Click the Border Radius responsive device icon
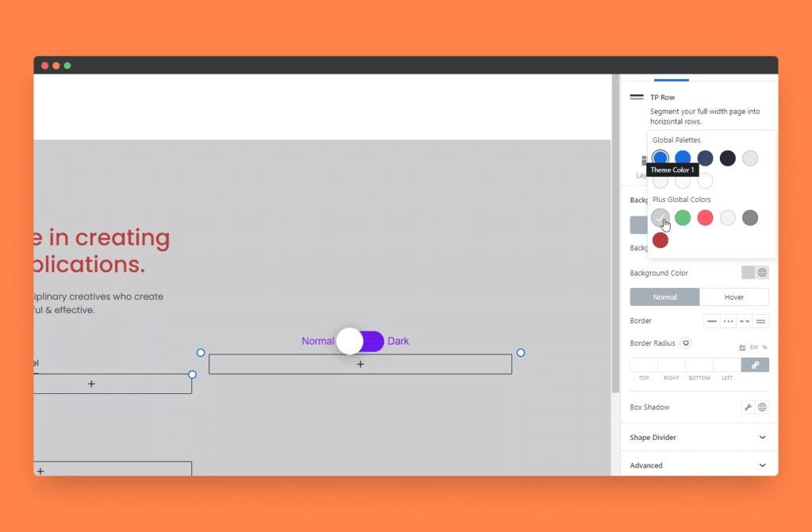Image resolution: width=812 pixels, height=532 pixels. coord(686,343)
